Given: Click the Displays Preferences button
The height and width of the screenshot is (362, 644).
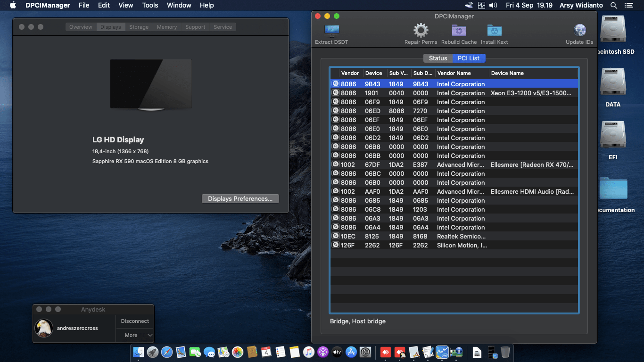Looking at the screenshot, I should 240,198.
